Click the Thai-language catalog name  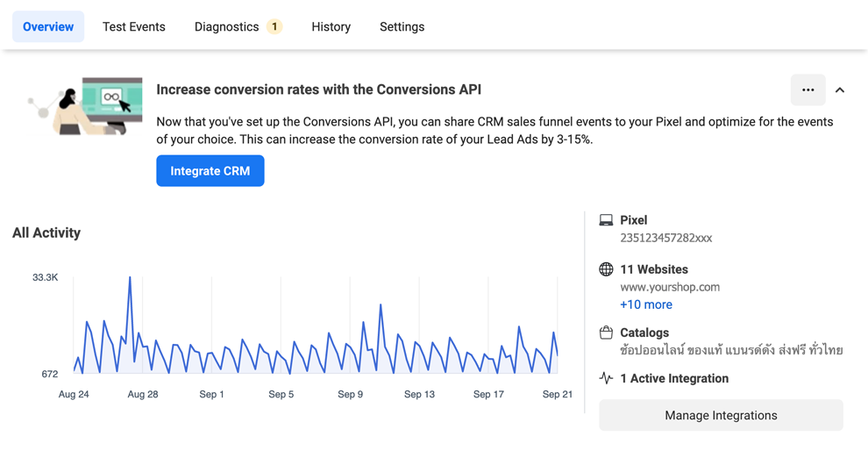731,350
